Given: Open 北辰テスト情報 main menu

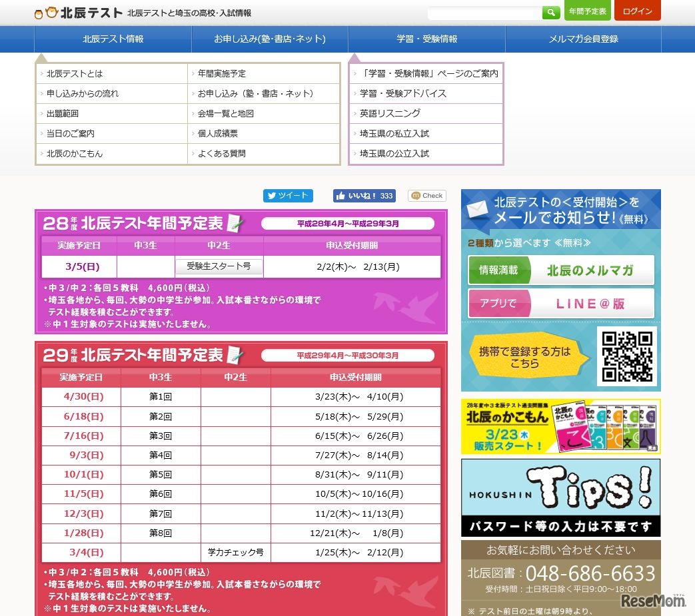Looking at the screenshot, I should click(113, 39).
